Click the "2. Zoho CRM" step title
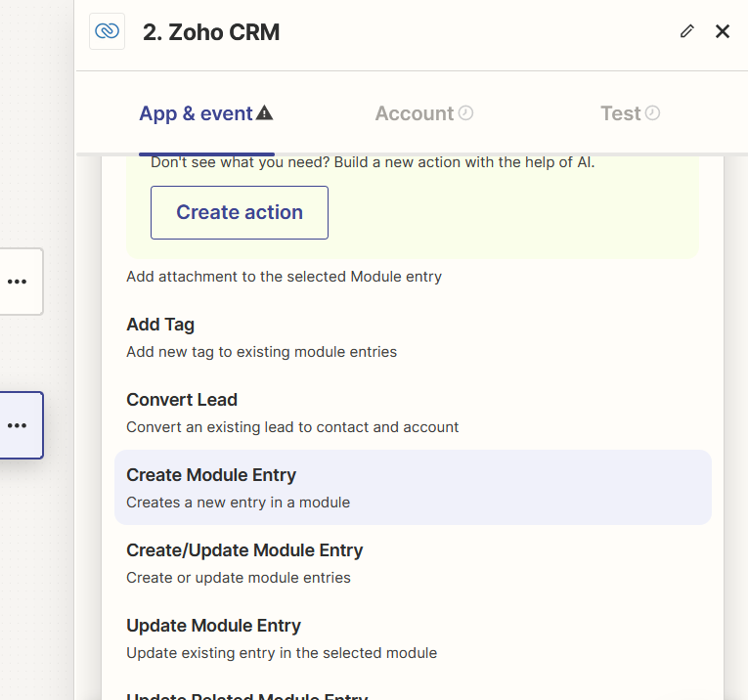The width and height of the screenshot is (748, 700). (211, 32)
